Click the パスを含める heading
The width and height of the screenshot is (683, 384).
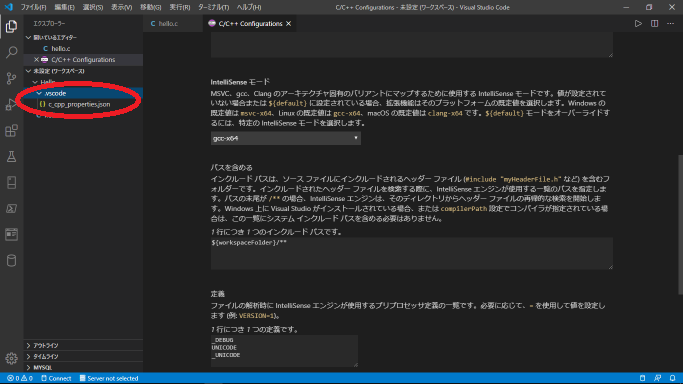pyautogui.click(x=232, y=167)
